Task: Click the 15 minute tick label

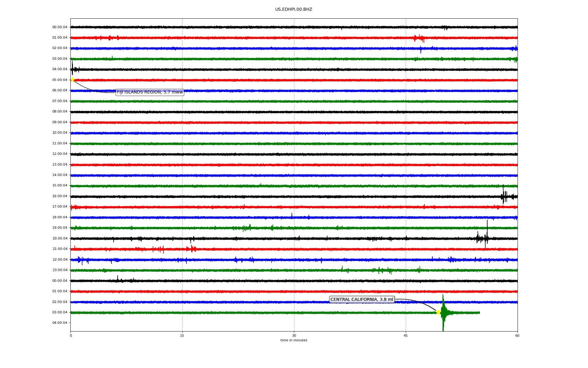Action: (x=182, y=335)
